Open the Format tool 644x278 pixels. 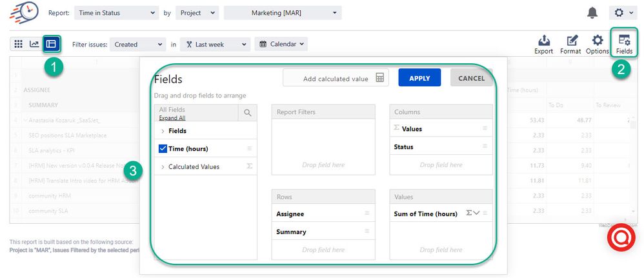click(x=570, y=45)
